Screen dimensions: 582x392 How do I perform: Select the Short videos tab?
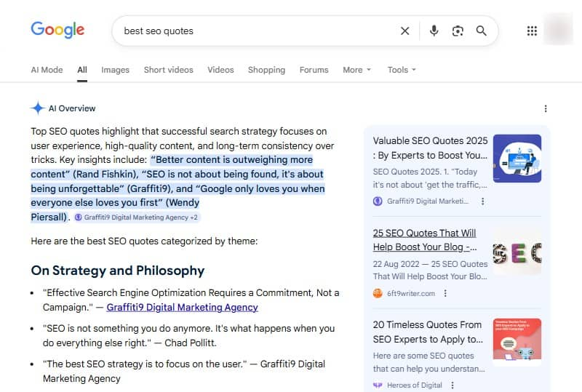pos(168,70)
